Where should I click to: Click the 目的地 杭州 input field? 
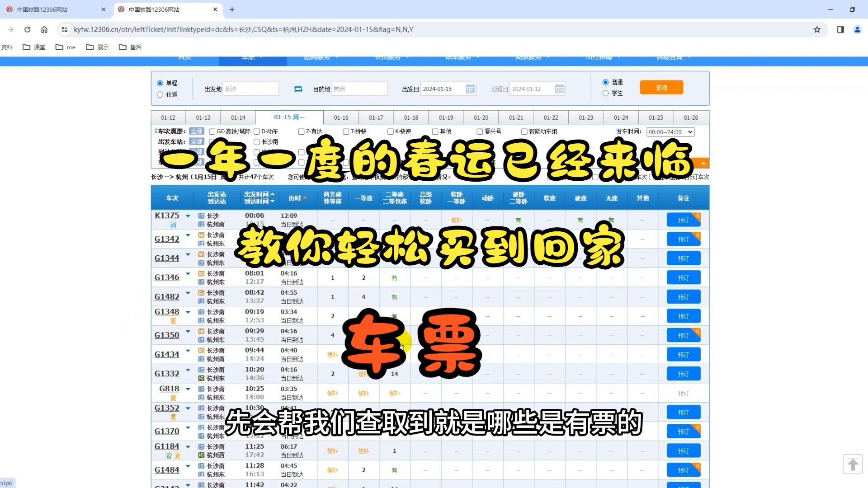[359, 89]
